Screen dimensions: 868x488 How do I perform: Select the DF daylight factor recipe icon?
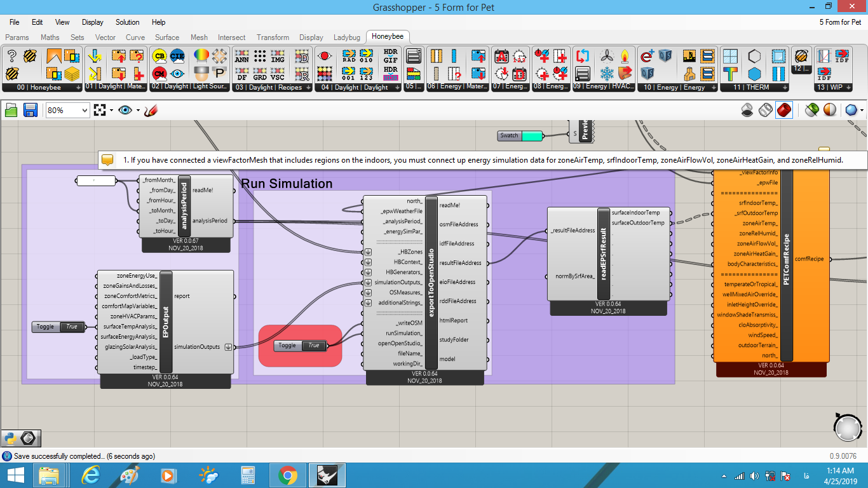(242, 73)
